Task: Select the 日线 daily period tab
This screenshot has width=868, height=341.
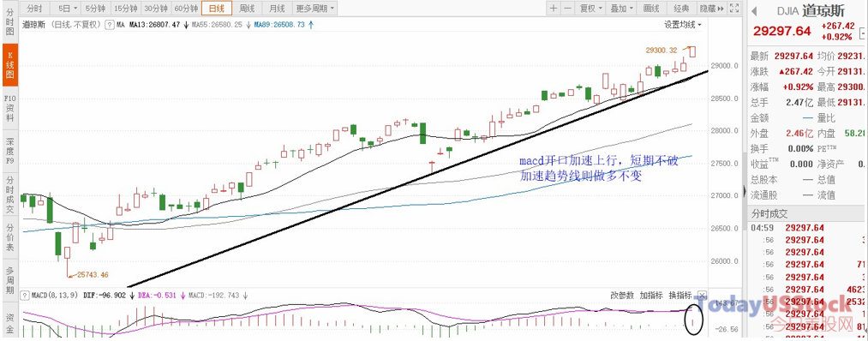Action: (217, 9)
